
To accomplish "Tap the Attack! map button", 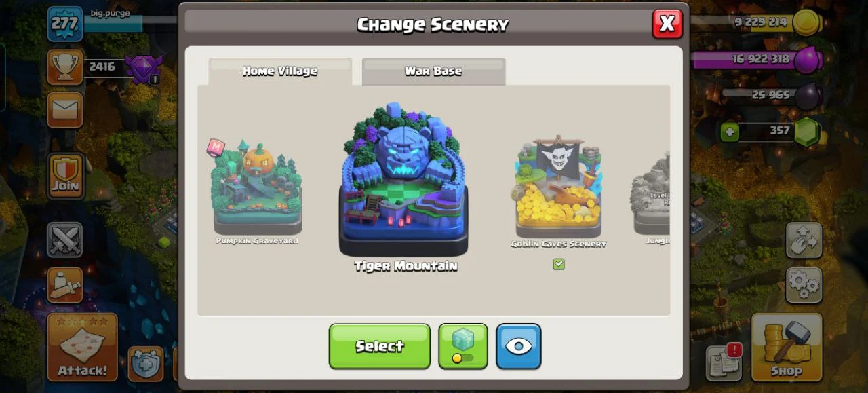I will 82,347.
